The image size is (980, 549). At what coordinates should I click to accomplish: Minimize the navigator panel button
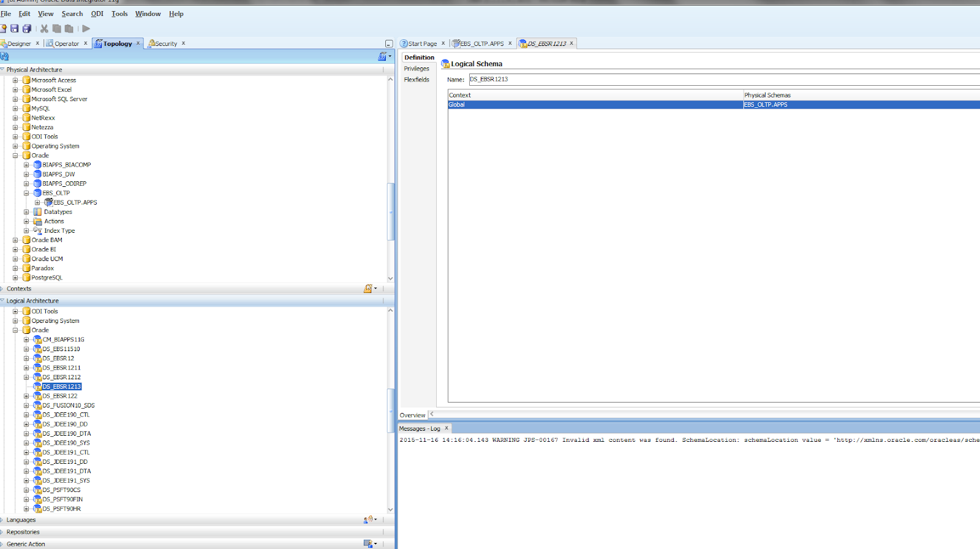coord(389,44)
